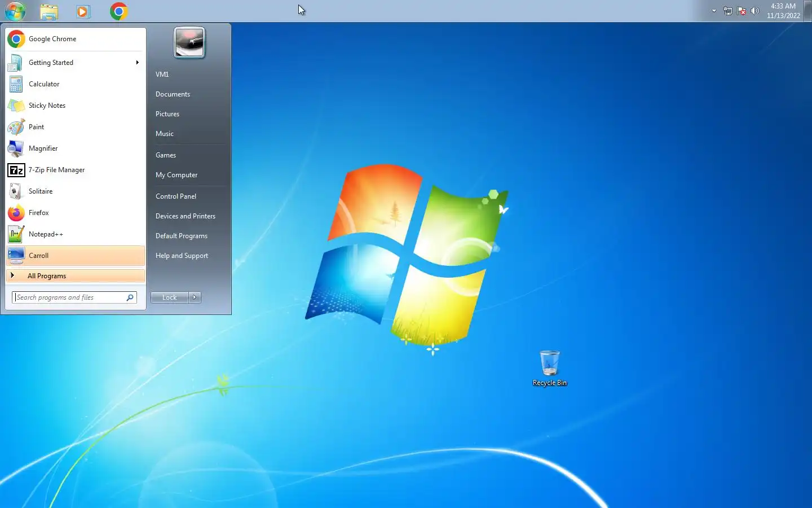Open Music library

point(165,134)
